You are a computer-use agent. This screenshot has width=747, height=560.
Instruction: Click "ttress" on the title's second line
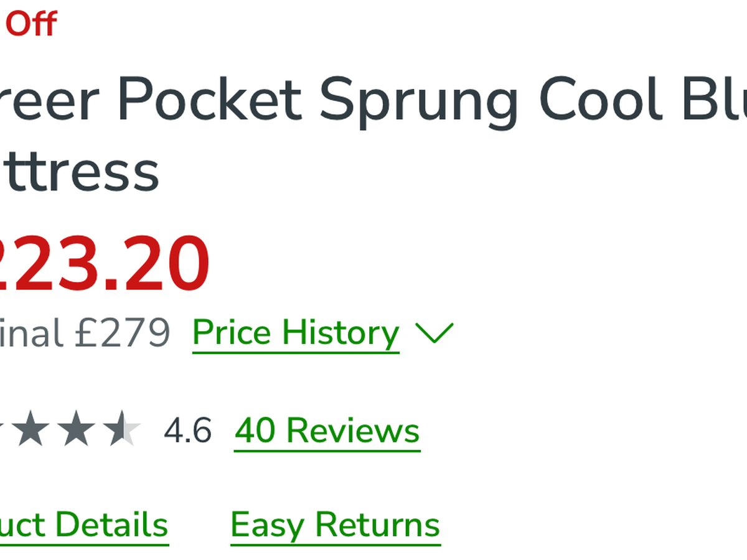pos(80,172)
